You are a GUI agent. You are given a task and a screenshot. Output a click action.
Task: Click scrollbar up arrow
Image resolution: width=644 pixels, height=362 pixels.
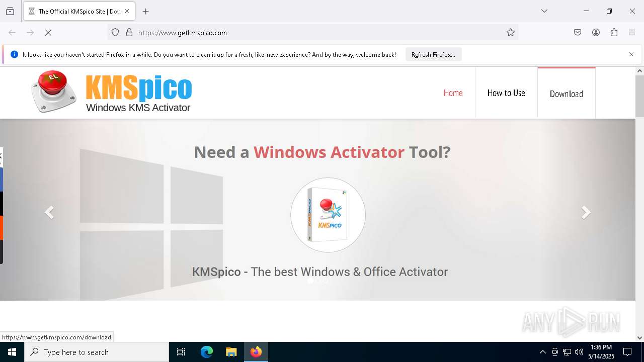tap(639, 71)
